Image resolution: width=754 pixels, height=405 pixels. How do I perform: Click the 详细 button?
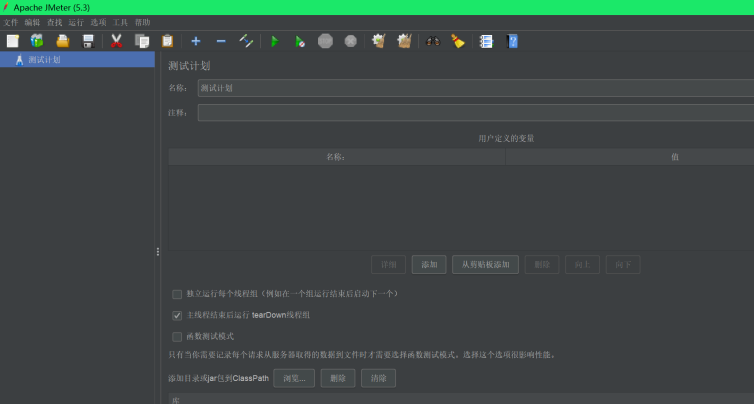click(x=389, y=265)
